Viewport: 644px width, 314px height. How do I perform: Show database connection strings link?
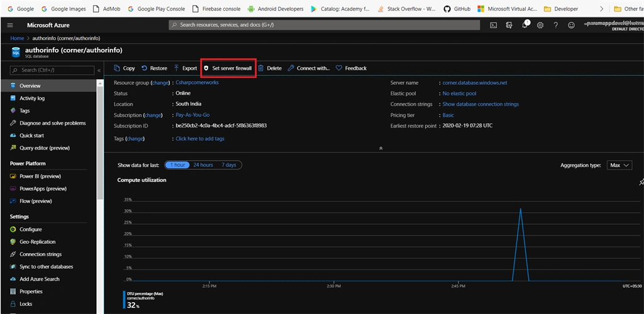click(480, 104)
